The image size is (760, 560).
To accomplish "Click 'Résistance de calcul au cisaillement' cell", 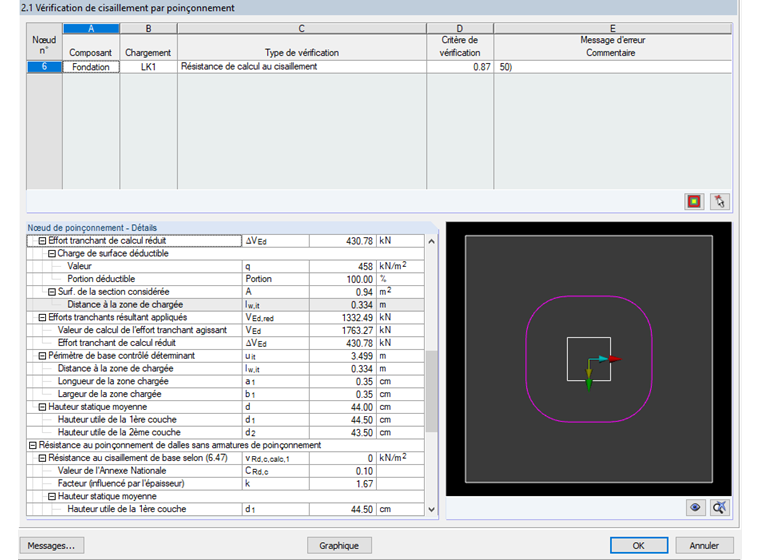I will click(301, 67).
